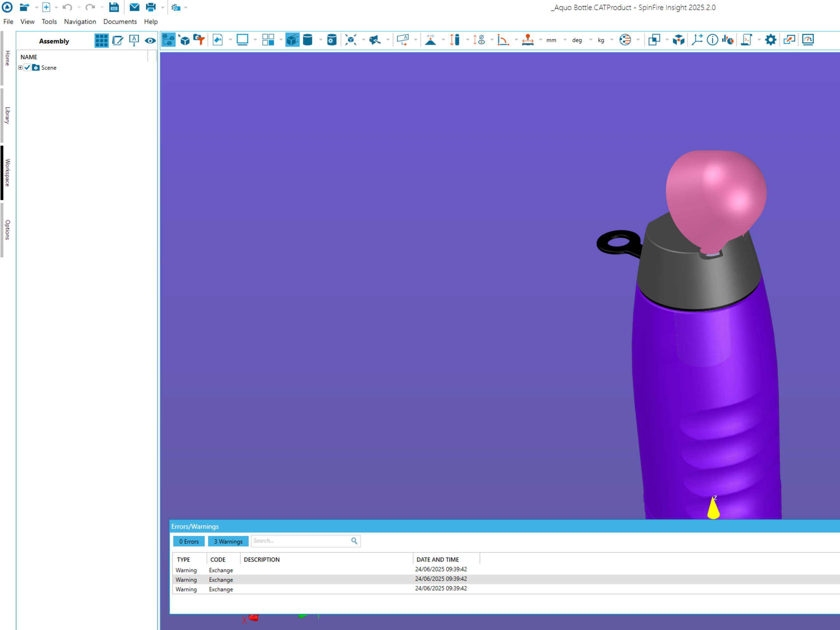
Task: Uncheck the Scene visibility checkbox
Action: (x=27, y=67)
